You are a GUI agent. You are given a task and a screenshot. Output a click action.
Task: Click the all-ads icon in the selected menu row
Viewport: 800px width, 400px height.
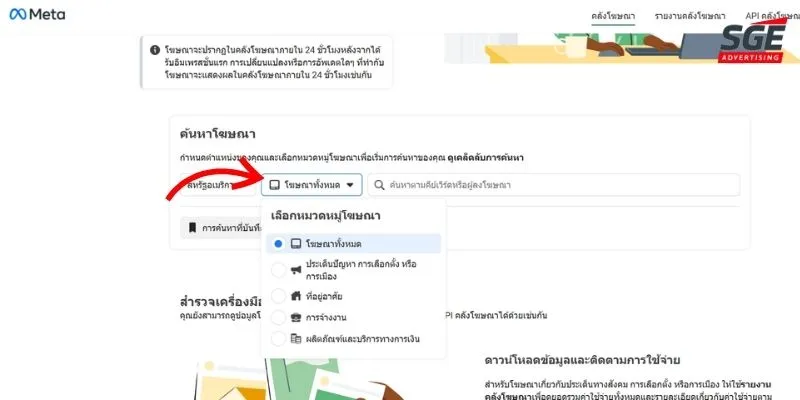(296, 244)
